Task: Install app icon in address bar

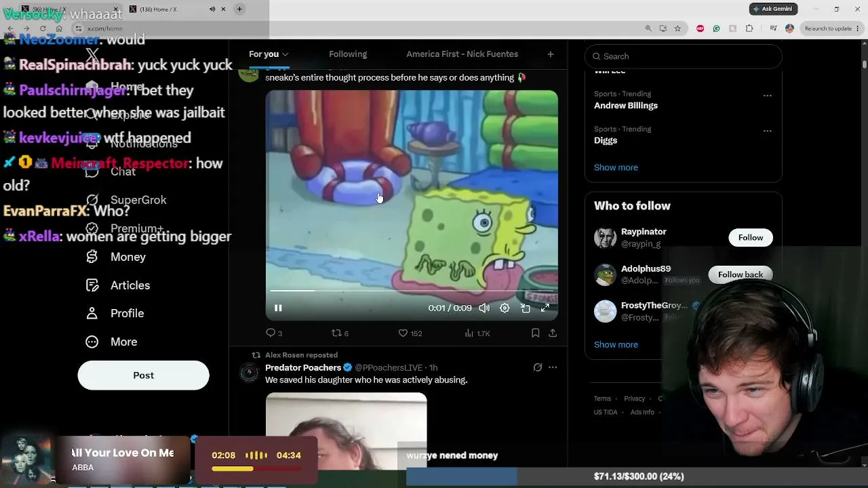Action: click(x=663, y=28)
